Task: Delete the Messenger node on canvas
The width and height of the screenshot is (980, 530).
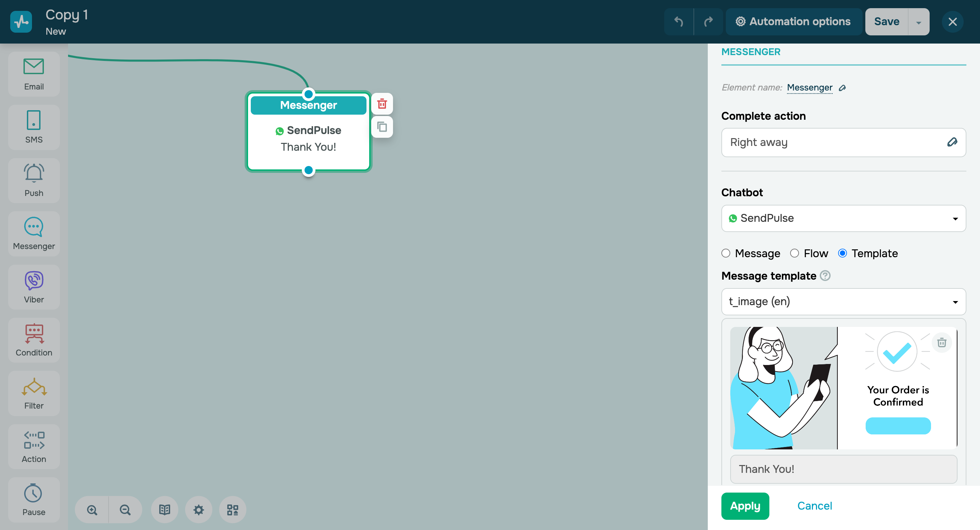Action: coord(382,103)
